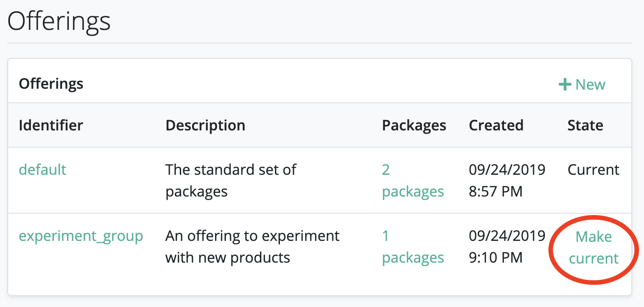The width and height of the screenshot is (644, 307).
Task: Select the Packages column header
Action: [414, 125]
